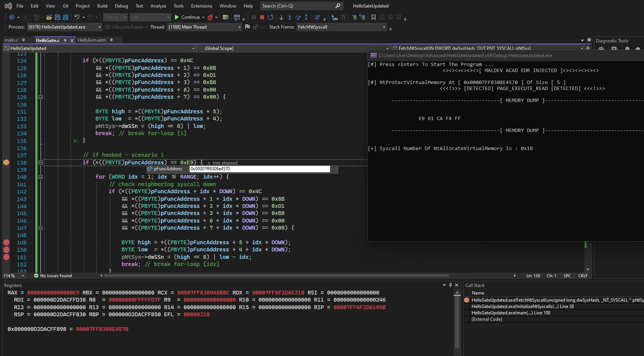Click the External Code call stack entry

coord(487,319)
